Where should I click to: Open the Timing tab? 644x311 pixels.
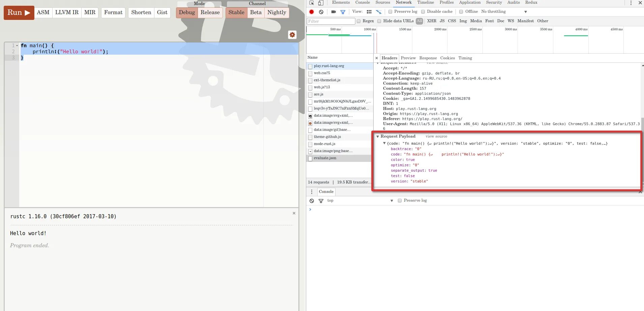[x=465, y=58]
